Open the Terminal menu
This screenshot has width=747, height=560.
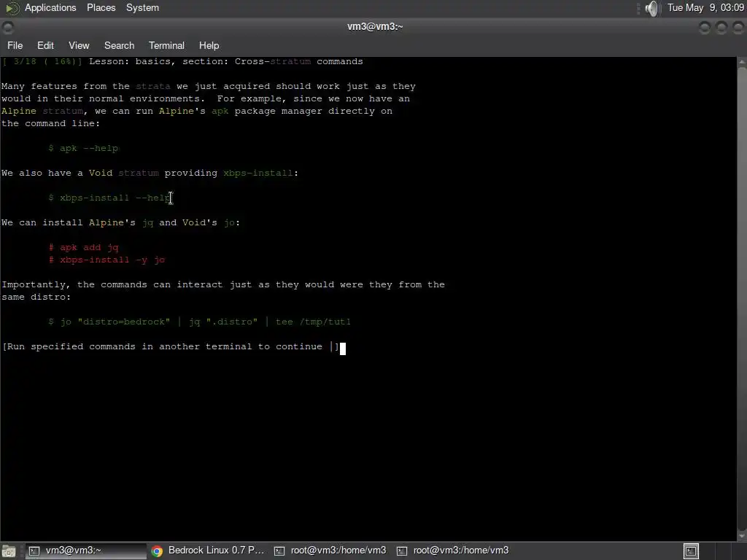[166, 45]
